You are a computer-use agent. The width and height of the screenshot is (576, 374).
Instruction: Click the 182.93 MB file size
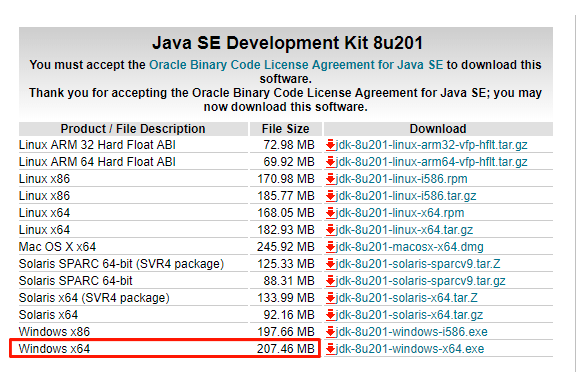(x=286, y=230)
